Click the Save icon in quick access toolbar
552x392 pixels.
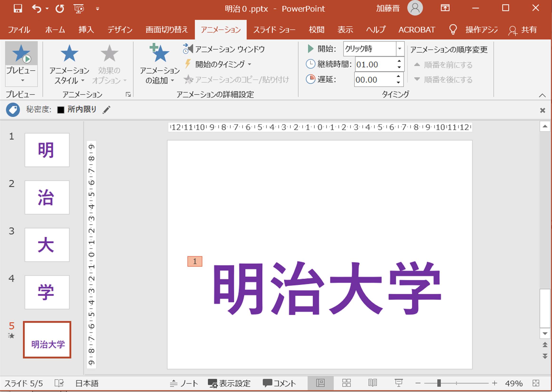[18, 9]
